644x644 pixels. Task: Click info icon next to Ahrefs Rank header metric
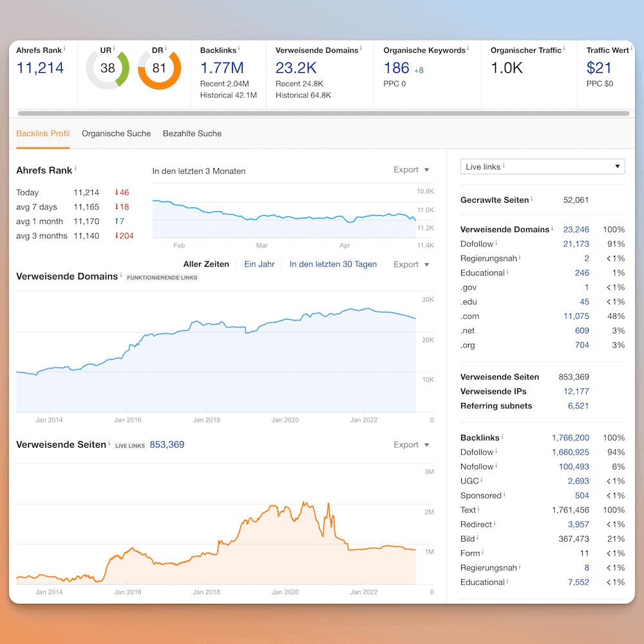click(64, 48)
